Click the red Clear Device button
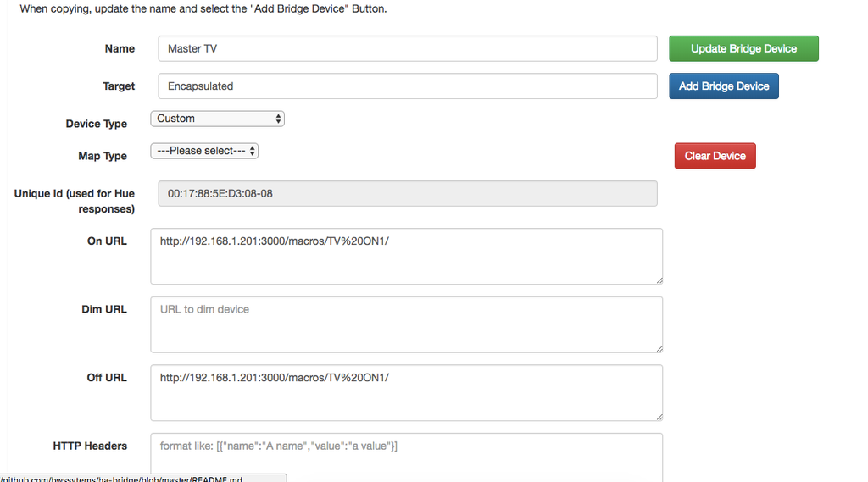The image size is (868, 482). click(x=715, y=156)
